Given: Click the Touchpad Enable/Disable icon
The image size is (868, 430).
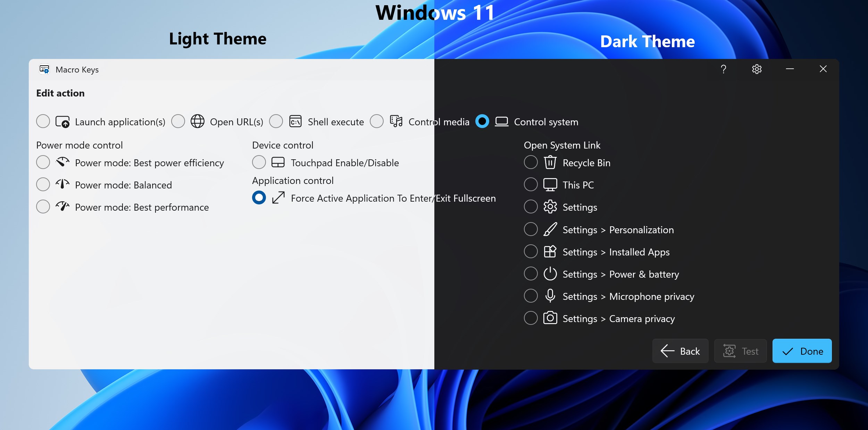Looking at the screenshot, I should (x=278, y=162).
